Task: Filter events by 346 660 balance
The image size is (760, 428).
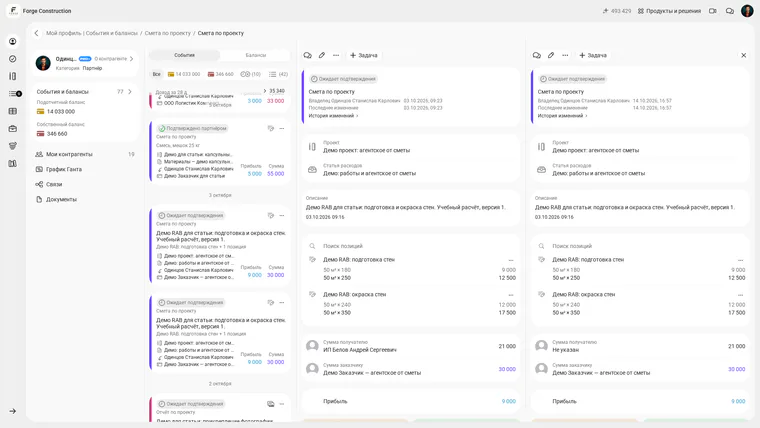Action: pos(221,74)
